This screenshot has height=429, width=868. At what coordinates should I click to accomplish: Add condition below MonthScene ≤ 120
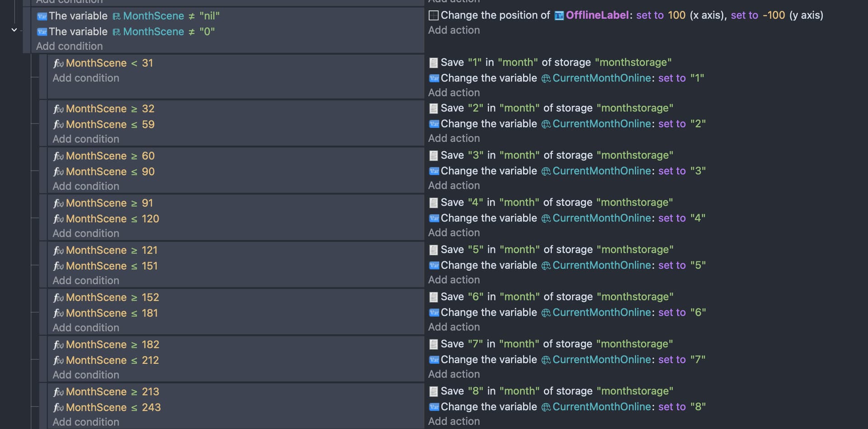point(86,234)
